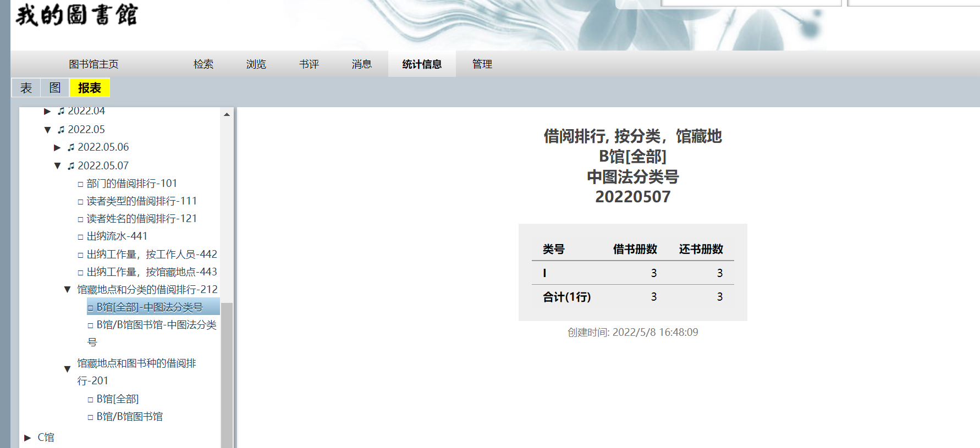The height and width of the screenshot is (448, 980).
Task: Click the 合计(1行) total row label
Action: [x=567, y=297]
